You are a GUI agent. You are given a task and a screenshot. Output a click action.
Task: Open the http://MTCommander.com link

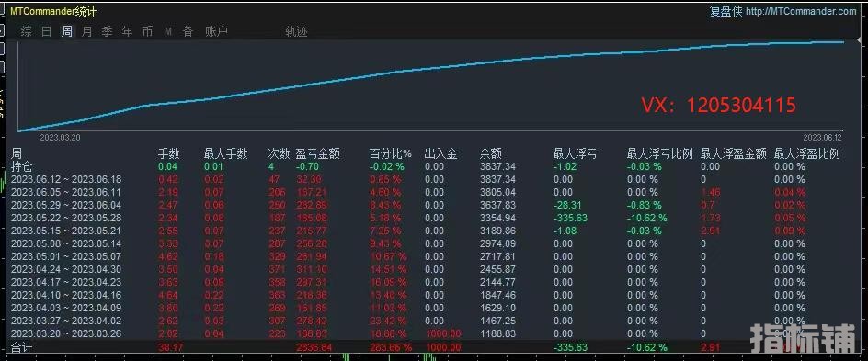(801, 11)
